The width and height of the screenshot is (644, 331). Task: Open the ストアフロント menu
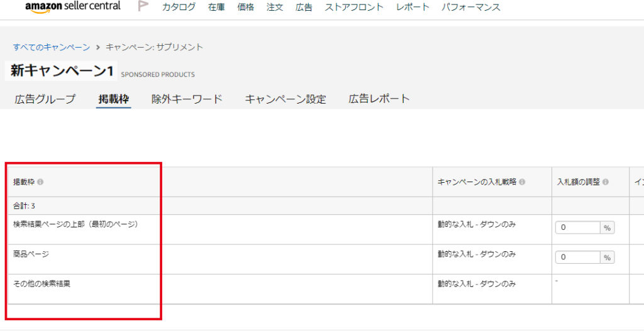coord(354,7)
